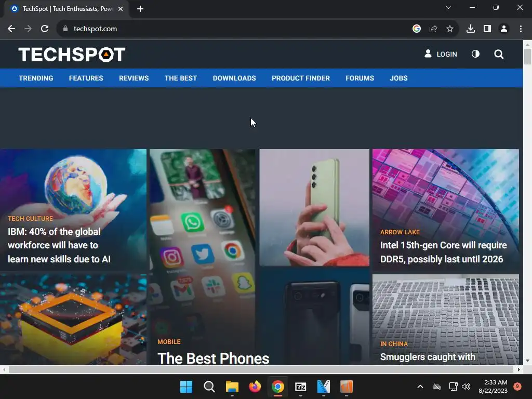Viewport: 532px width, 399px height.
Task: Click the TechSpot logo
Action: (72, 54)
